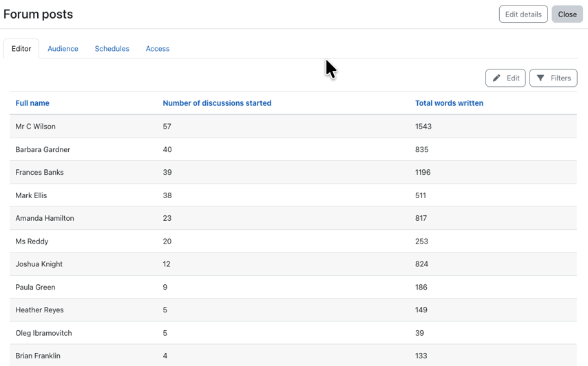This screenshot has width=588, height=366.
Task: Click total words value 186
Action: (x=421, y=287)
